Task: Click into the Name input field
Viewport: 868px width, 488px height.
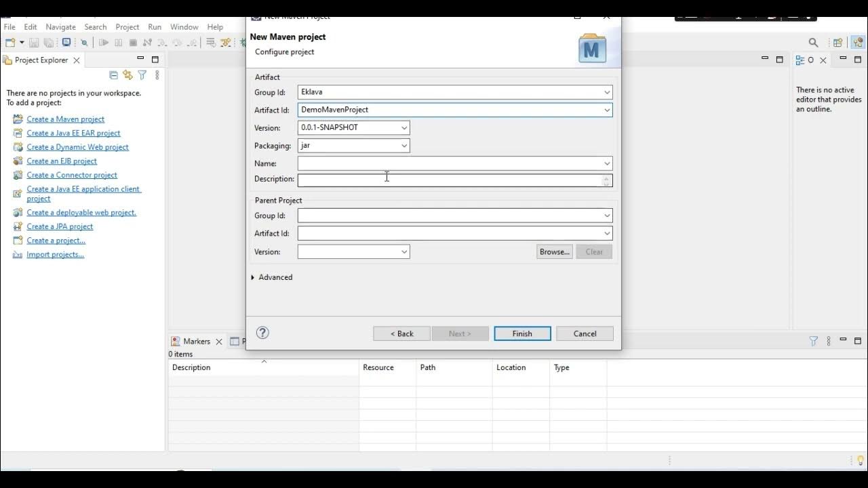Action: (450, 163)
